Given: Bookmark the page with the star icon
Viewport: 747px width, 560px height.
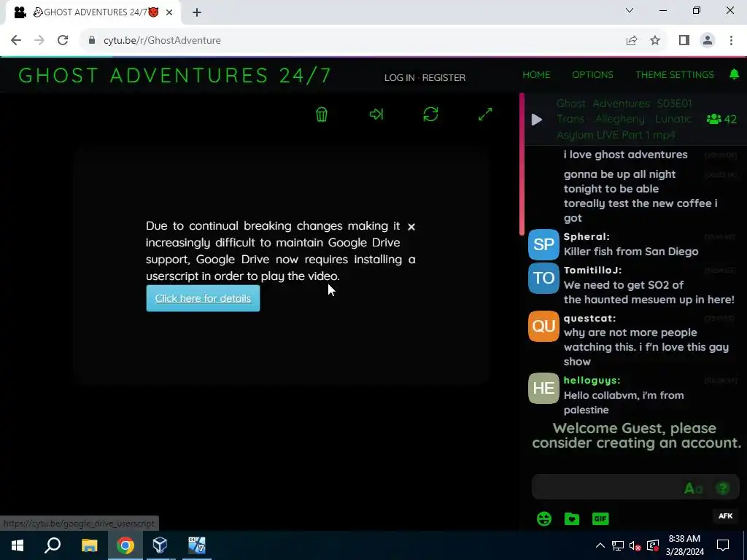Looking at the screenshot, I should click(x=655, y=41).
